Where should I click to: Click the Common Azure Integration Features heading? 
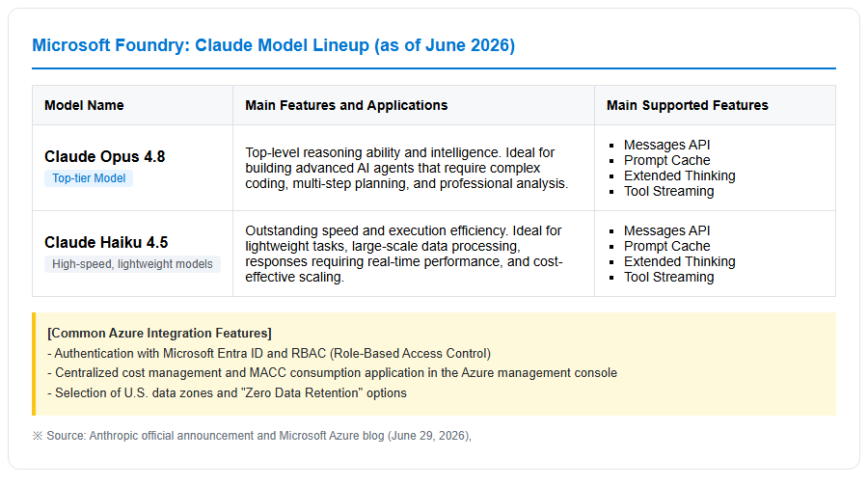click(x=159, y=333)
